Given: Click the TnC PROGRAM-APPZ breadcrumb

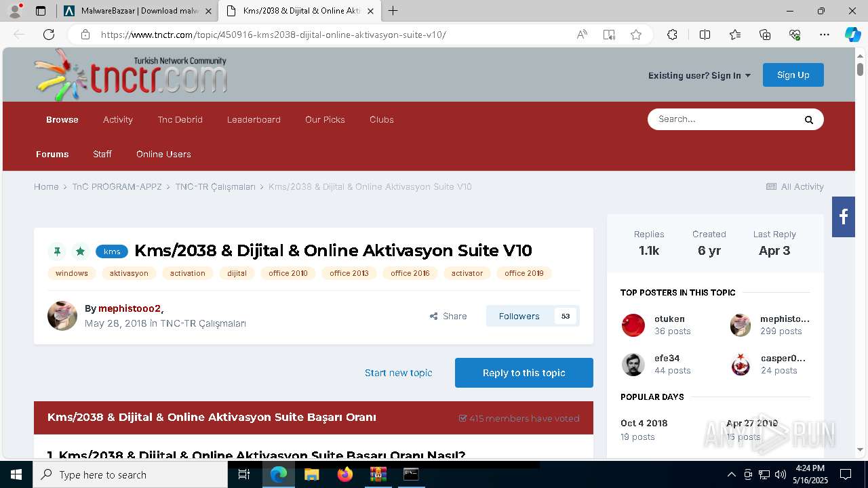Looking at the screenshot, I should [x=117, y=186].
